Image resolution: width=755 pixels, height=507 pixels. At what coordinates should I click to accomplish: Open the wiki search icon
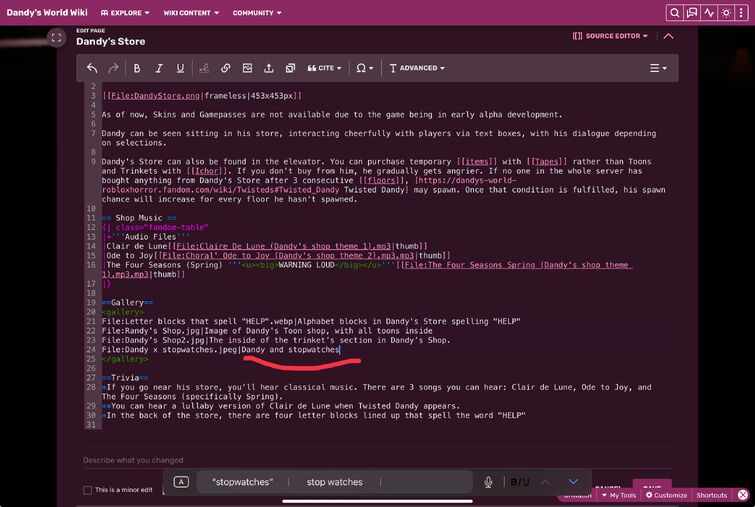675,13
